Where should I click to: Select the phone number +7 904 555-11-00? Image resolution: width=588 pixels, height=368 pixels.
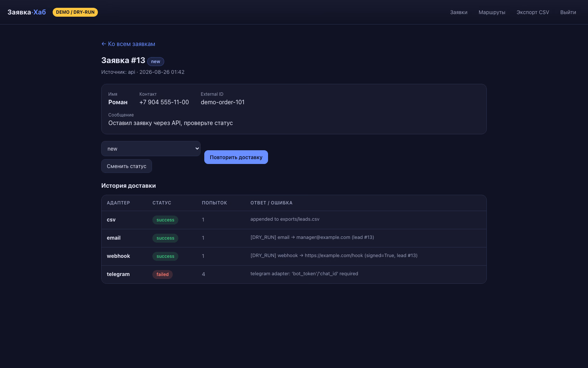tap(164, 102)
